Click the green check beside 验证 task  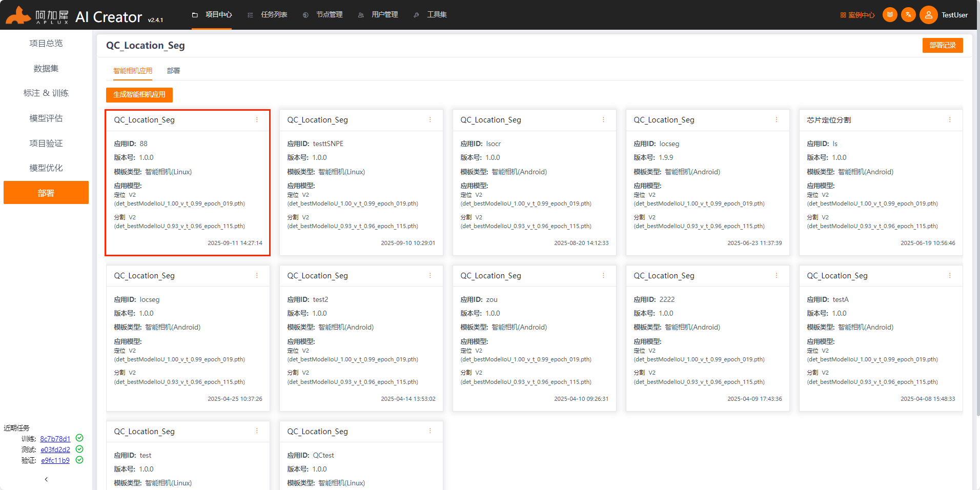pyautogui.click(x=79, y=460)
